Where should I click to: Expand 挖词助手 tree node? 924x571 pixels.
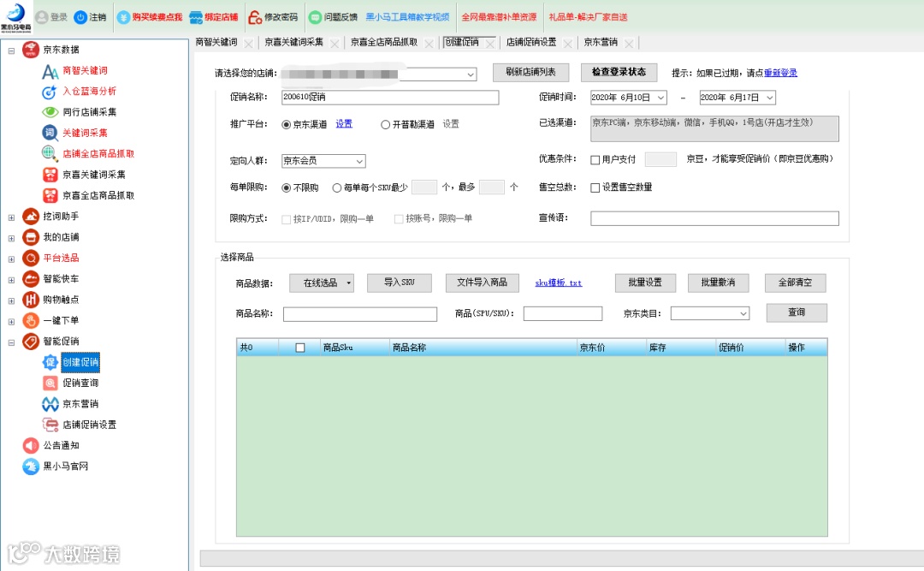click(x=11, y=217)
